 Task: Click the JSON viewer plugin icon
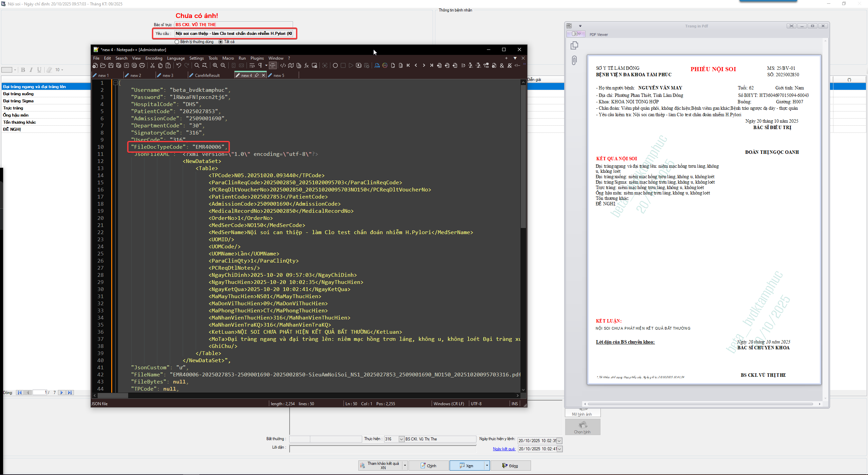(x=377, y=66)
